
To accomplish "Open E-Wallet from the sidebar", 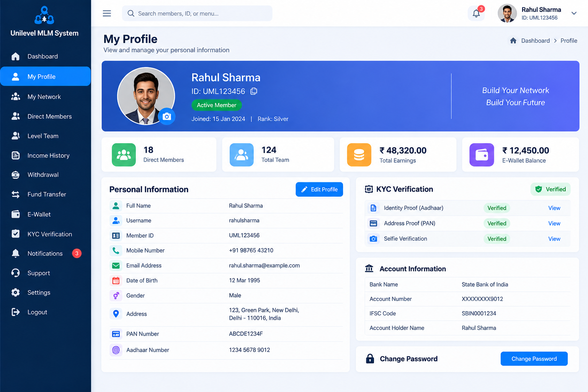I will [46, 214].
